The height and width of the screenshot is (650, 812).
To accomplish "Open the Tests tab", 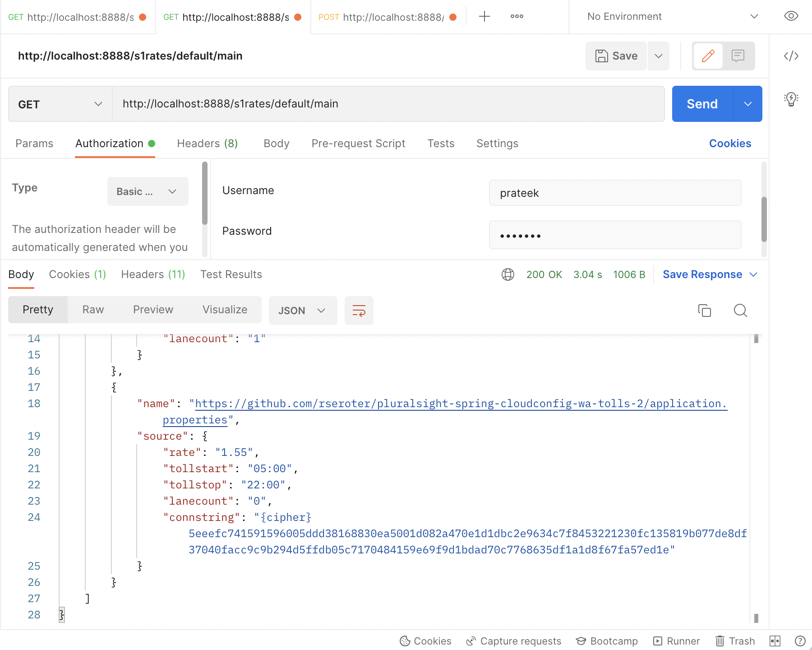I will (x=441, y=144).
